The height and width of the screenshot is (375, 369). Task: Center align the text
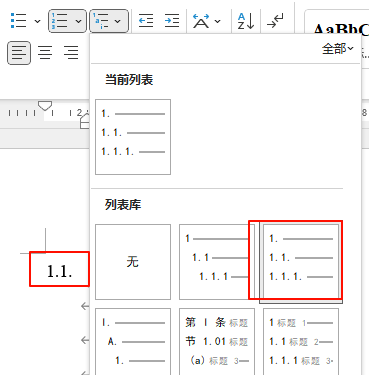pyautogui.click(x=45, y=53)
